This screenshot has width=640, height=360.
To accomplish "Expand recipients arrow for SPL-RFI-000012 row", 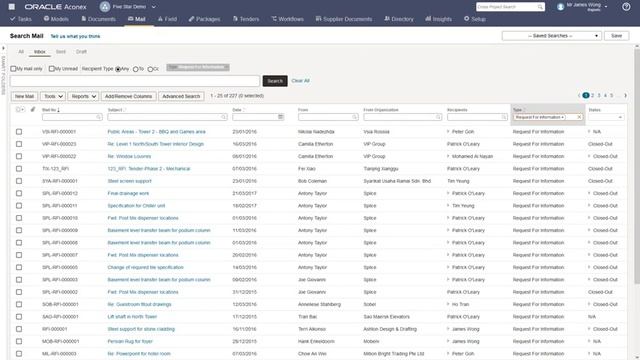I will pyautogui.click(x=448, y=193).
